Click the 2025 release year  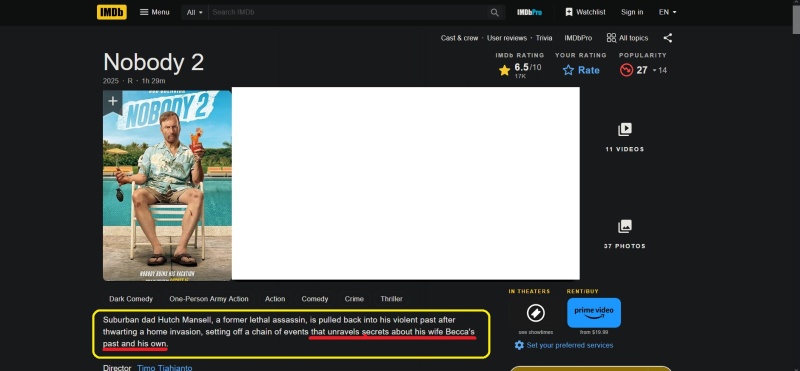(x=111, y=81)
